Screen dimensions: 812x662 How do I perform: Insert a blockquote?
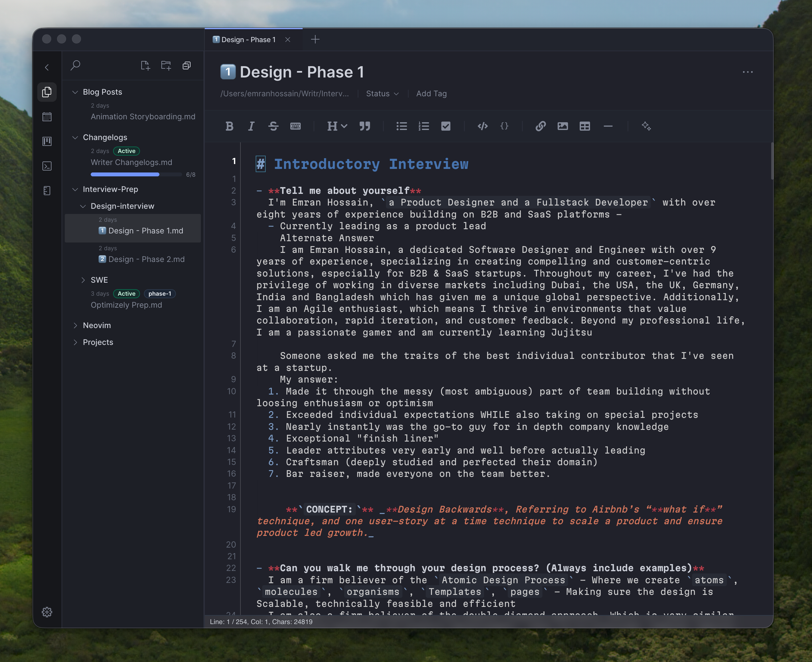pyautogui.click(x=365, y=126)
